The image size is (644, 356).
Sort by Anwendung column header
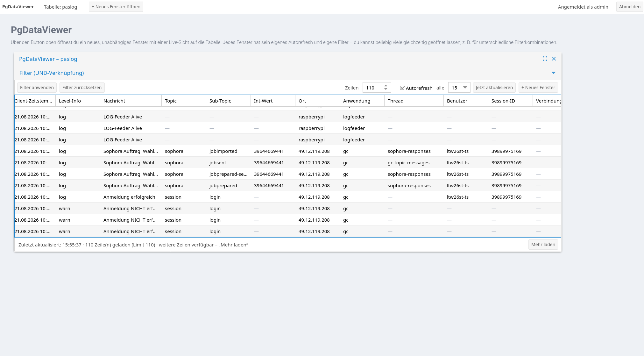(362, 101)
